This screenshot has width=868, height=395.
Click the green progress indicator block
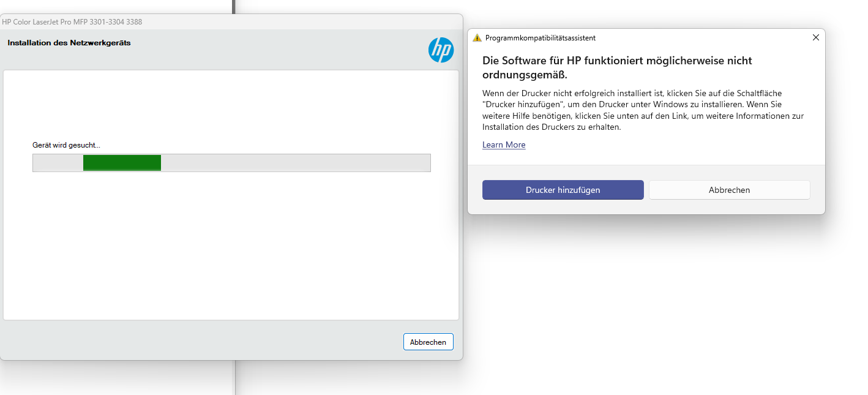[122, 163]
